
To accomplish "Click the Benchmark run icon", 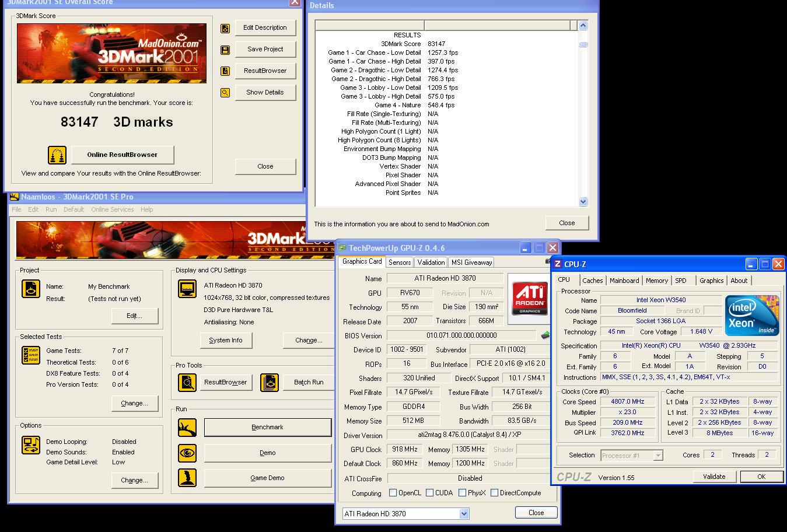I will pyautogui.click(x=187, y=428).
